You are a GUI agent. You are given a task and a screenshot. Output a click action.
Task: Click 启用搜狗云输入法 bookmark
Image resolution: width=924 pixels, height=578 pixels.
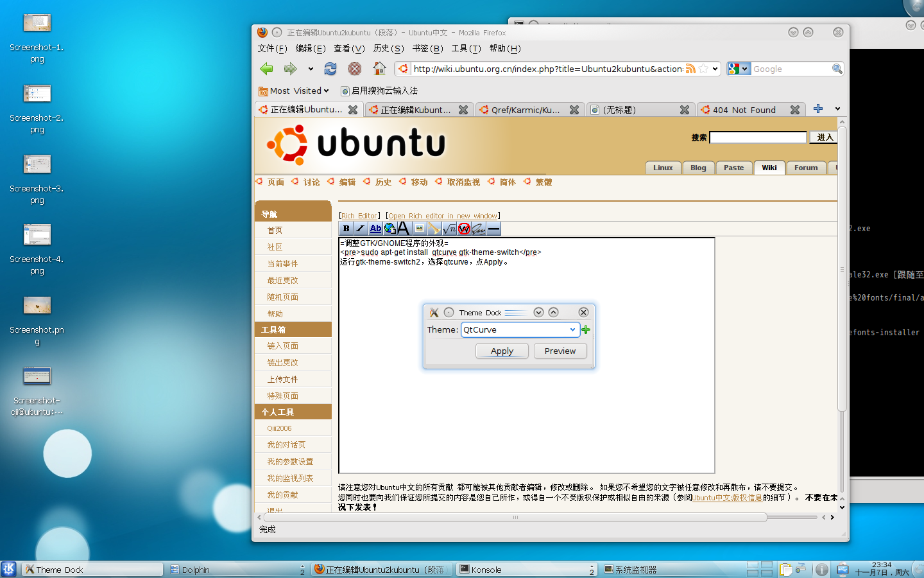pos(379,91)
